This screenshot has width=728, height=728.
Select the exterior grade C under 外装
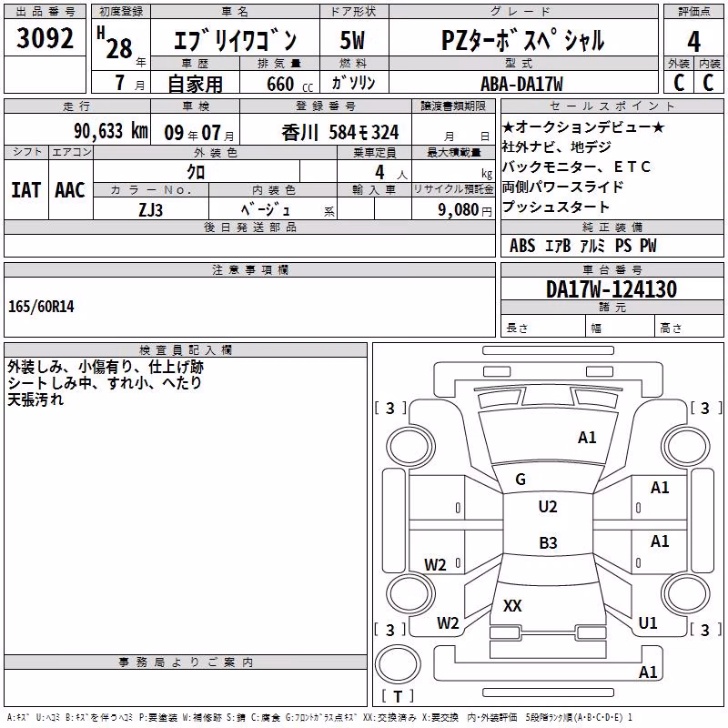(x=679, y=83)
